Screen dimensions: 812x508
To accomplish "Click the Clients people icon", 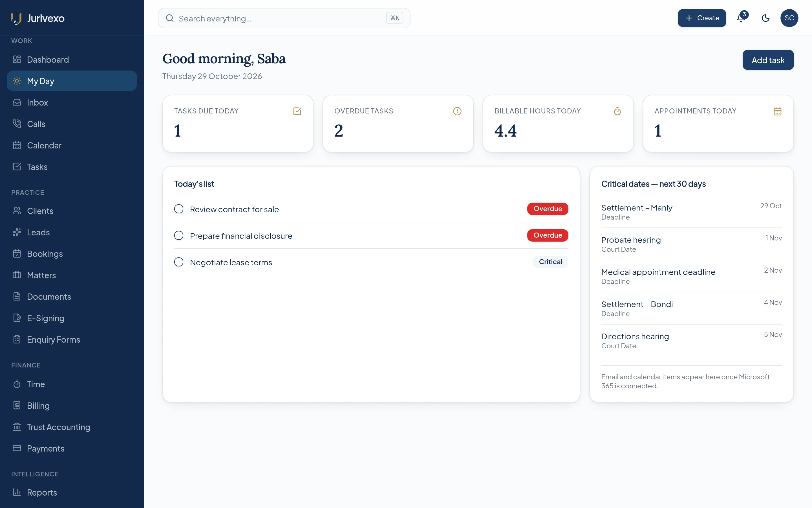I will pyautogui.click(x=17, y=211).
